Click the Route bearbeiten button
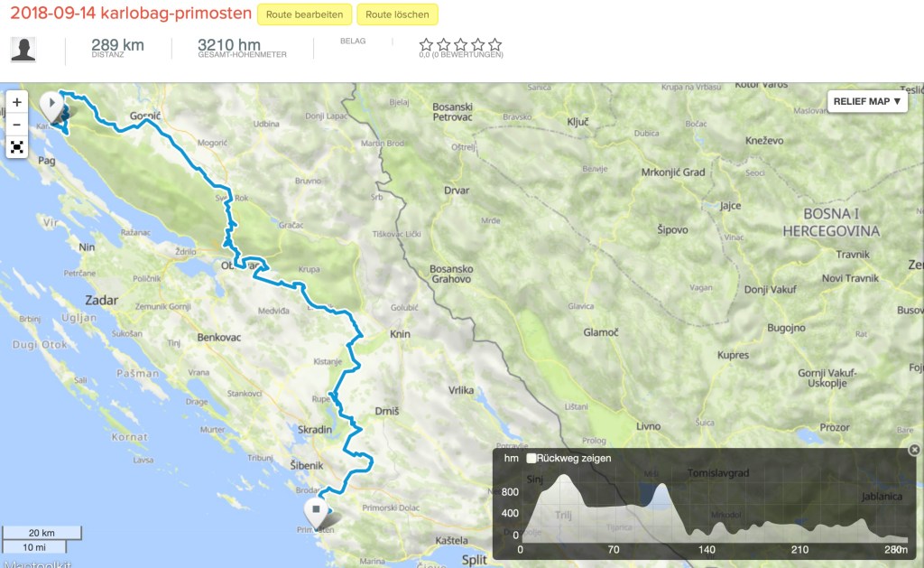 [304, 14]
